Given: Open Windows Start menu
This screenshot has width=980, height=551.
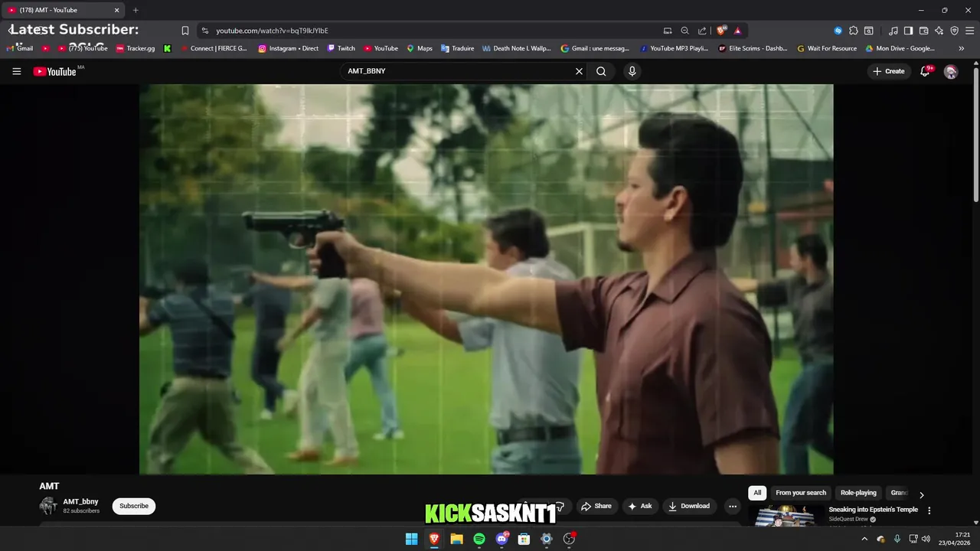Looking at the screenshot, I should [411, 539].
